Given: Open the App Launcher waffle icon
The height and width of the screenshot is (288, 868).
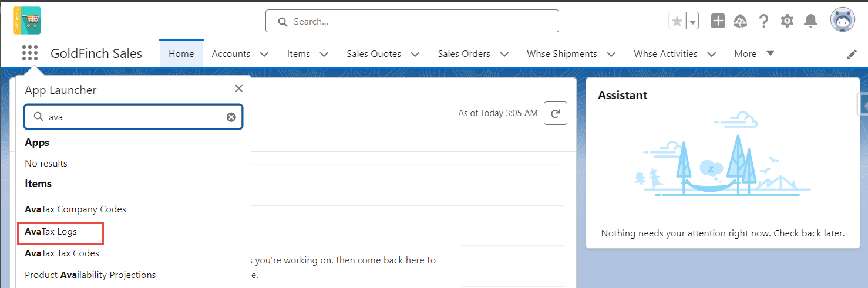Looking at the screenshot, I should pos(30,53).
